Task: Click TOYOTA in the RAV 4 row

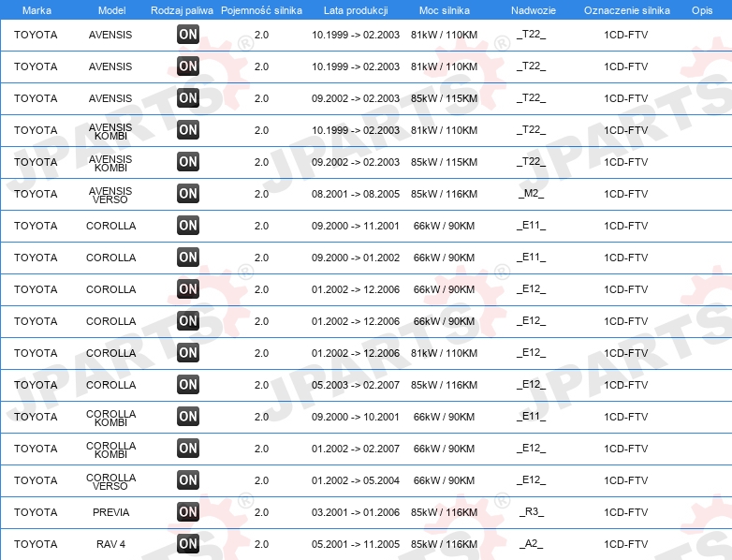Action: click(36, 544)
